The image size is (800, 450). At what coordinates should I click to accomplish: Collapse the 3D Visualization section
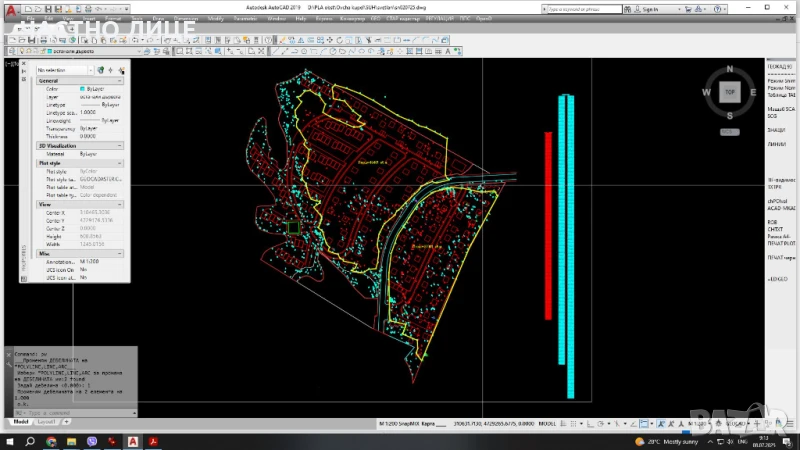[x=120, y=146]
